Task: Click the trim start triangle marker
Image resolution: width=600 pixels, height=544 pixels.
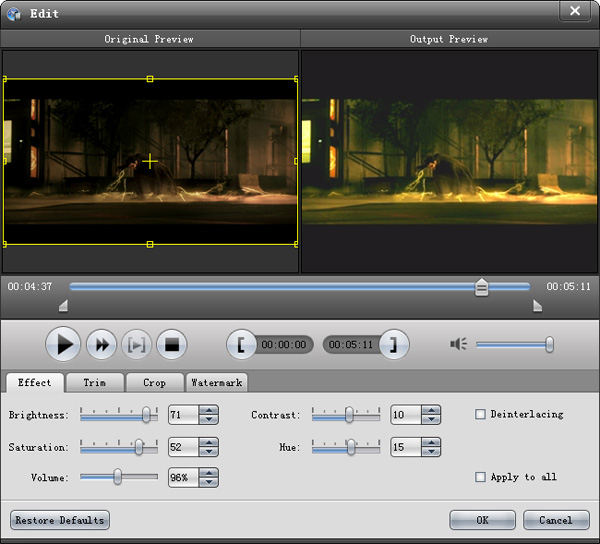Action: click(64, 306)
